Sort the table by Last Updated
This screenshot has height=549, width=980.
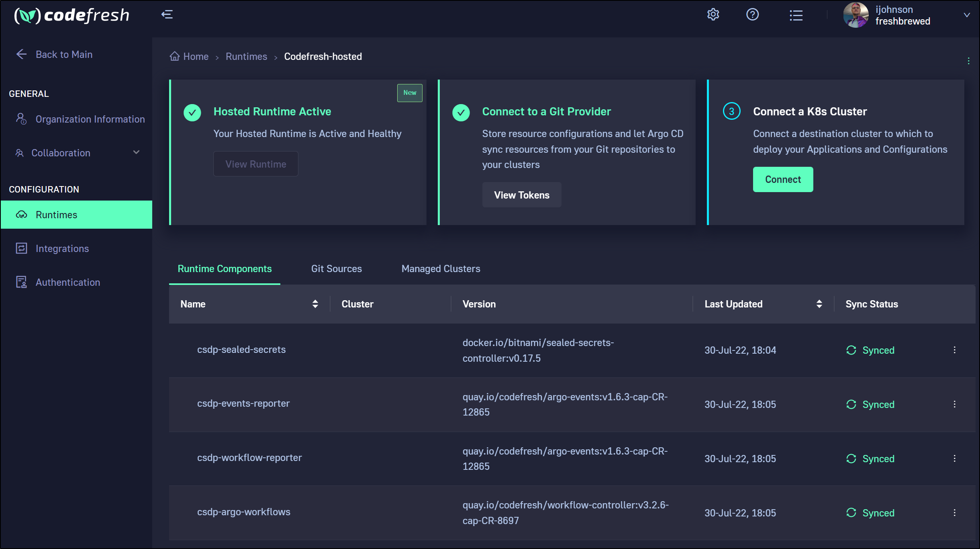[819, 304]
